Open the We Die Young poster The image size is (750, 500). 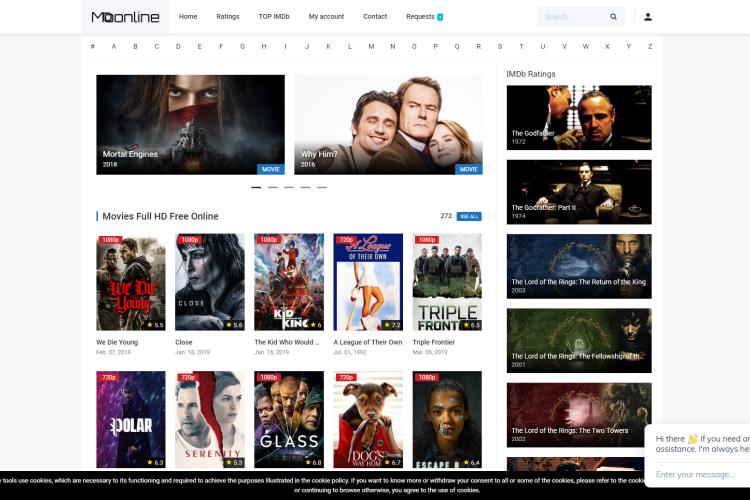tap(131, 282)
